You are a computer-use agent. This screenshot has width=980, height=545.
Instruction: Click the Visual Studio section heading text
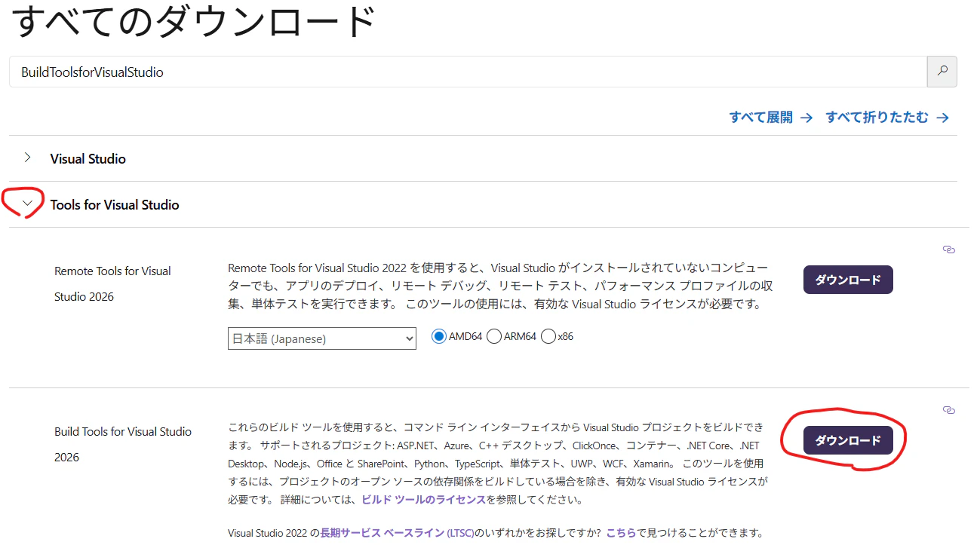coord(88,159)
